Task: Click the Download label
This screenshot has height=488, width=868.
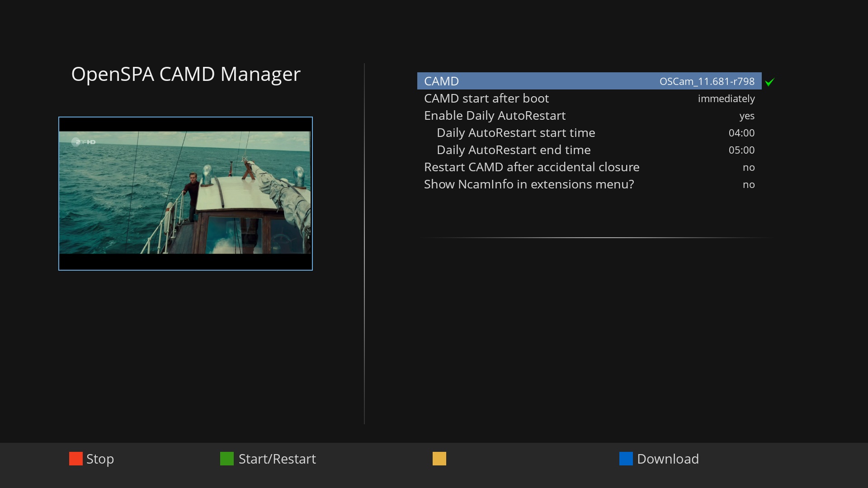Action: pos(668,459)
